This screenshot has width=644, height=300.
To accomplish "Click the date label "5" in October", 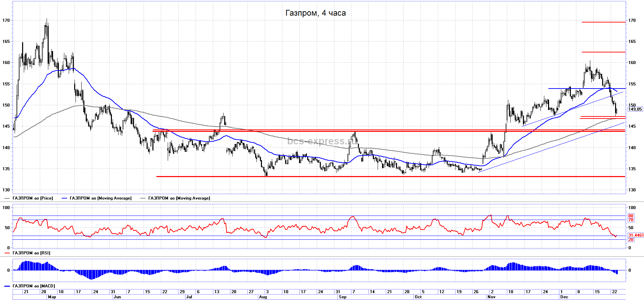I will (423, 292).
